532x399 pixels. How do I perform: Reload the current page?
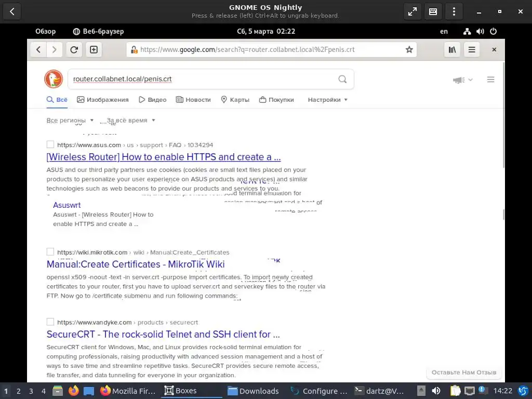point(74,49)
